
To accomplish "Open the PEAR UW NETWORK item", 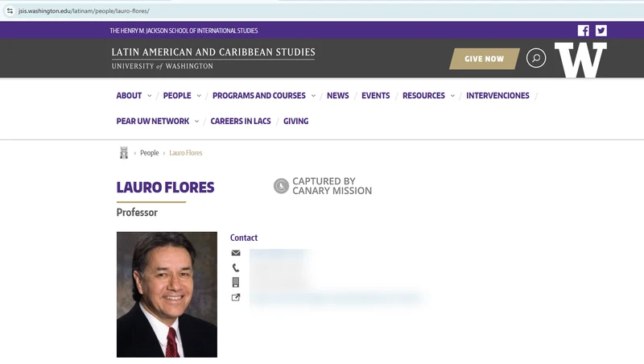I will pyautogui.click(x=153, y=121).
